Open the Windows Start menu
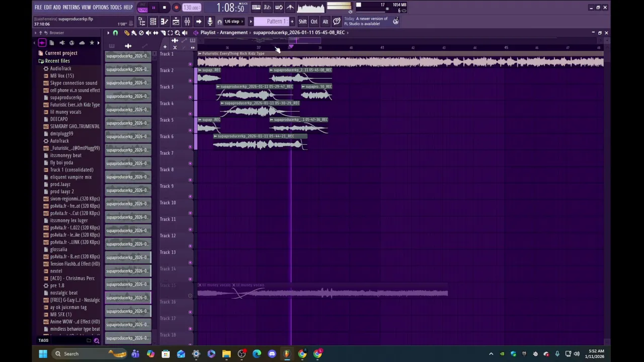644x362 pixels. (x=43, y=353)
